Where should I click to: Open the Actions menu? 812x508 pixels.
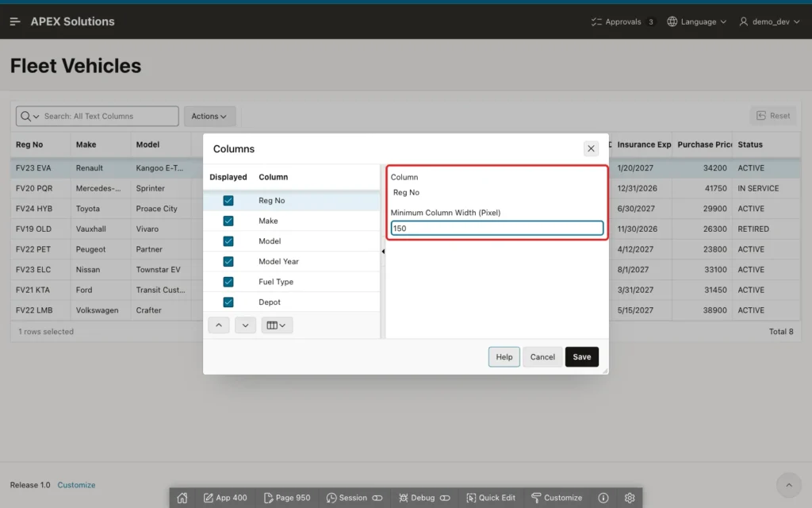209,116
